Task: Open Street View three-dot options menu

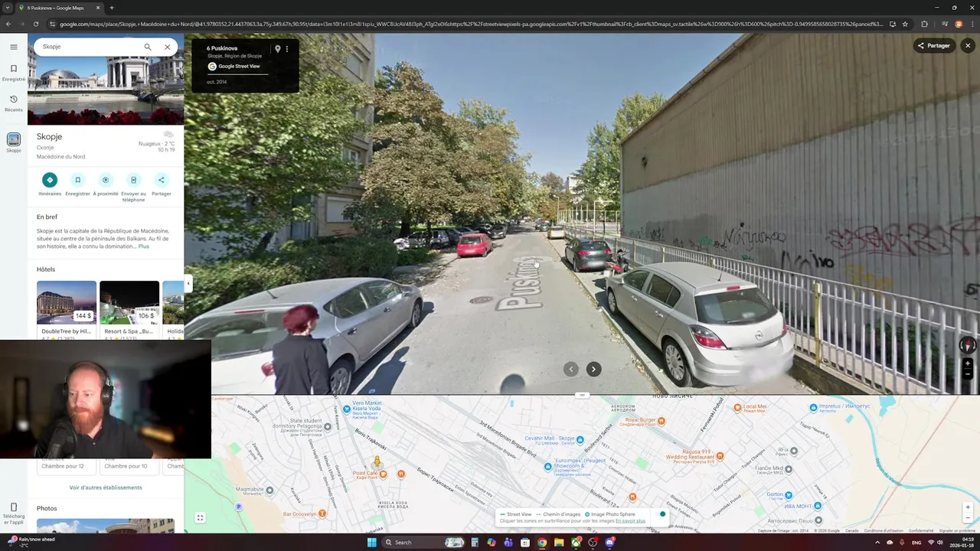Action: pos(287,49)
